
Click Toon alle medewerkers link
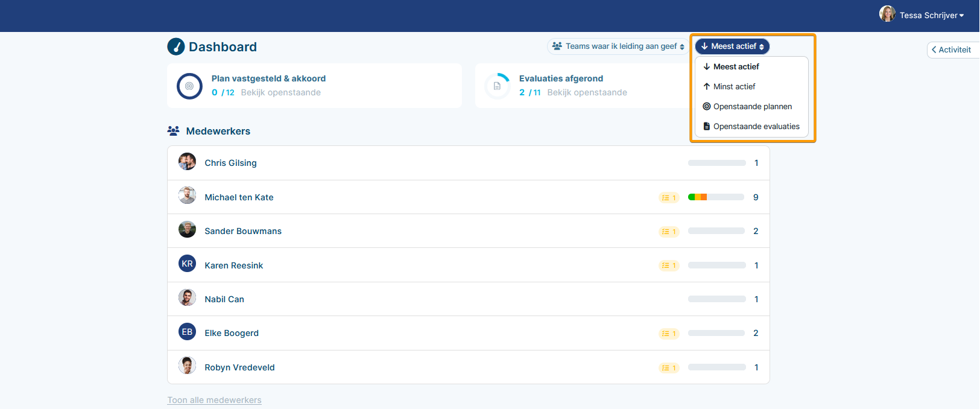tap(214, 400)
